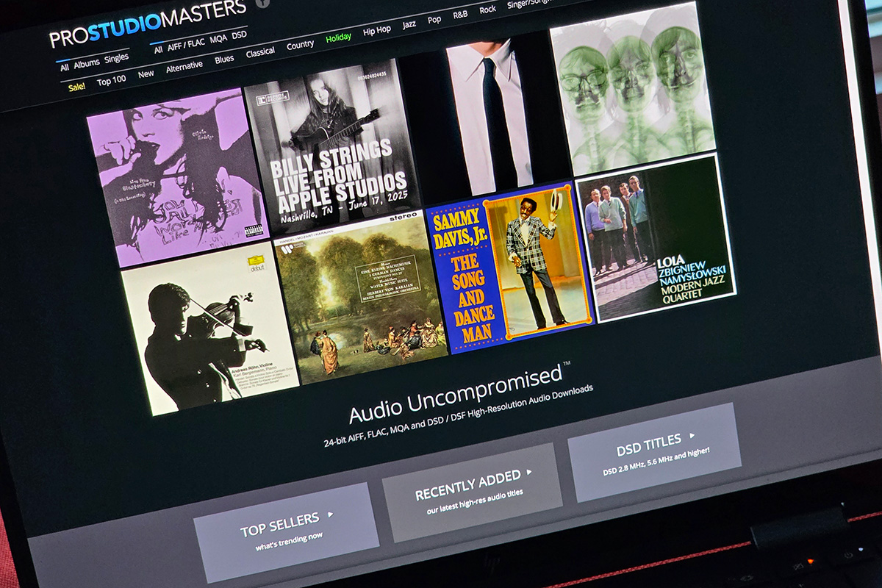Open Billy Strings Live From Apple Studios album
Viewport: 882px width, 588px height.
click(x=332, y=147)
